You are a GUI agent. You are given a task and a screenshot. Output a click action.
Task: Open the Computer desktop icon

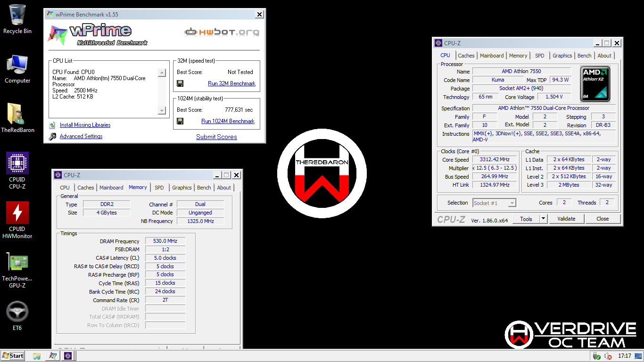(17, 69)
